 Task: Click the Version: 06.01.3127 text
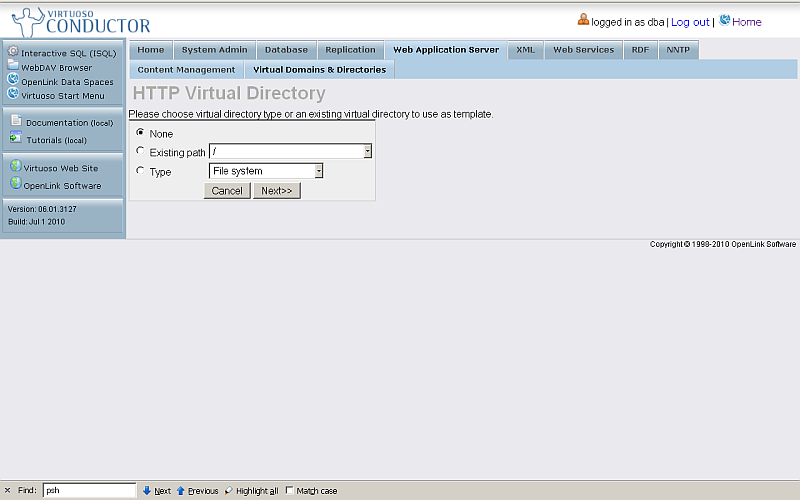[x=42, y=209]
